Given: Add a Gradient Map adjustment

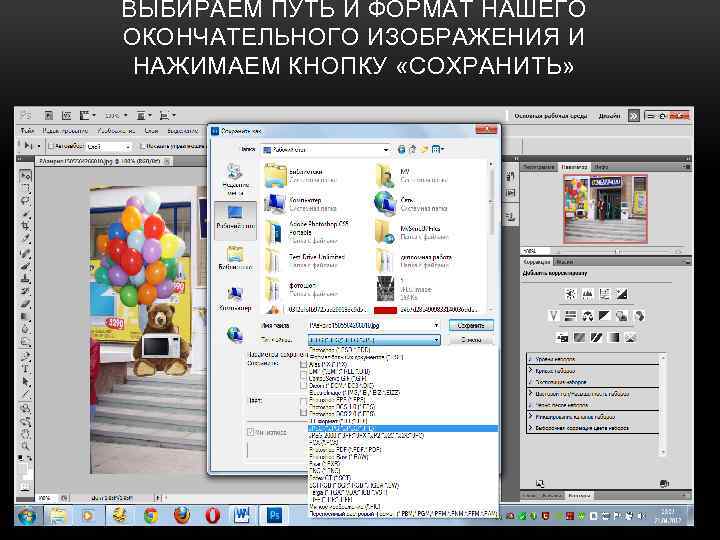Looking at the screenshot, I should 613,338.
